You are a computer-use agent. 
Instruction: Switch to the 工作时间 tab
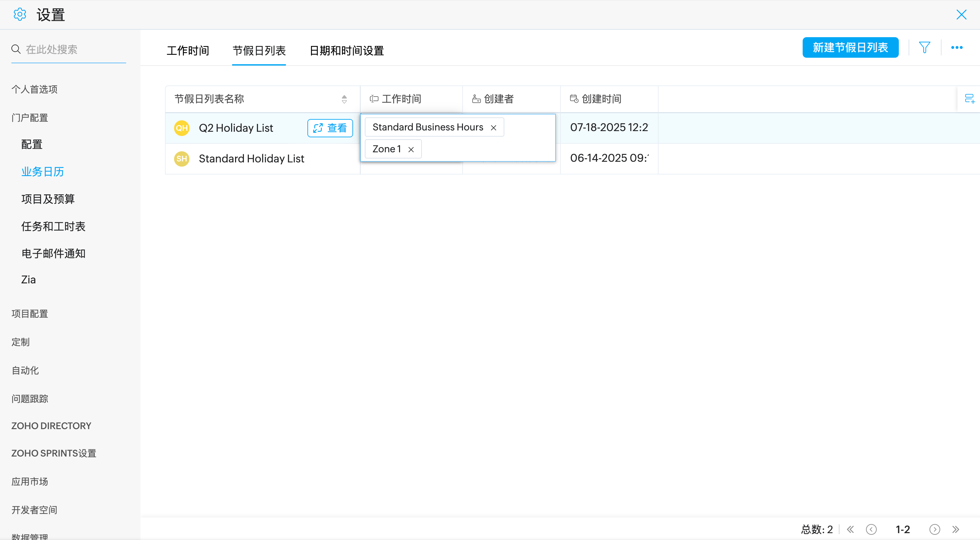tap(188, 51)
